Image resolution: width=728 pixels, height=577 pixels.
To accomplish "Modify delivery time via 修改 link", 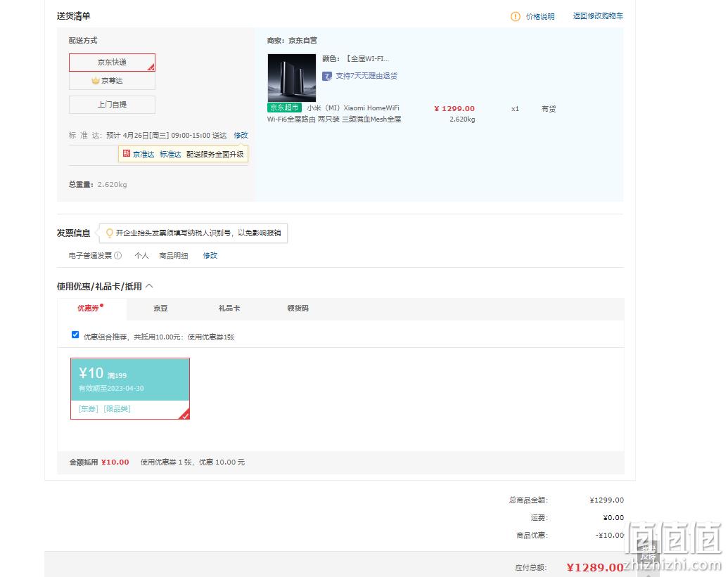I will coord(241,135).
